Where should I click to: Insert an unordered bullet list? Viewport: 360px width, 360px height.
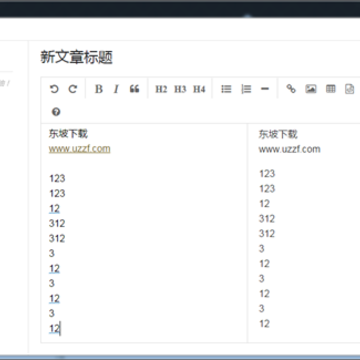(x=226, y=89)
